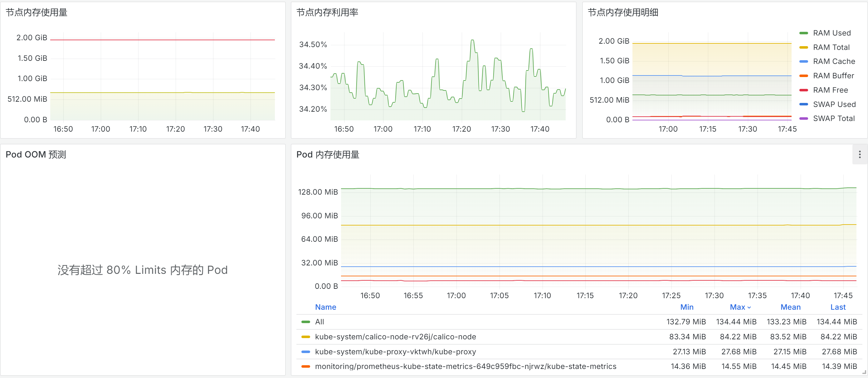The image size is (868, 378).
Task: Click the Pod OOM 预测 panel title
Action: (x=36, y=155)
